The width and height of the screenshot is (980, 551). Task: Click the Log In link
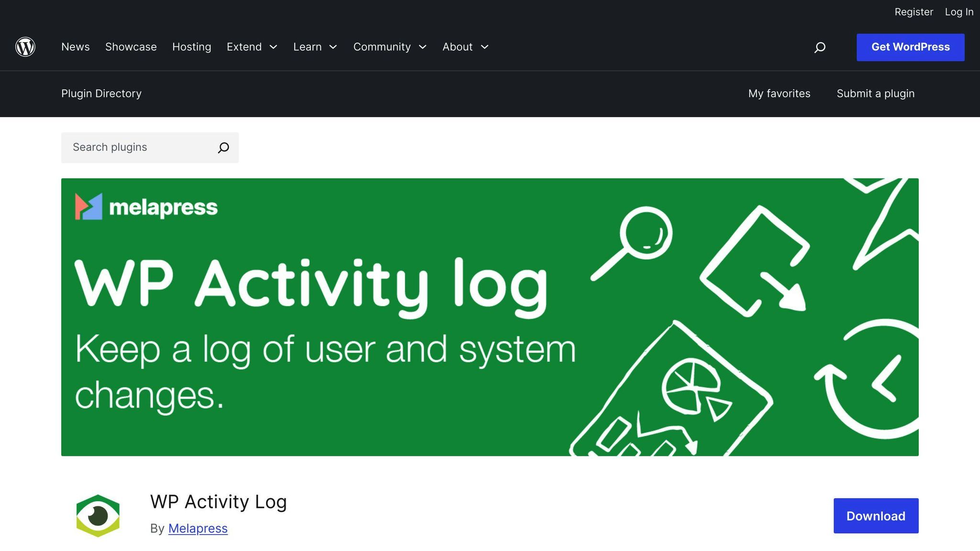tap(959, 12)
